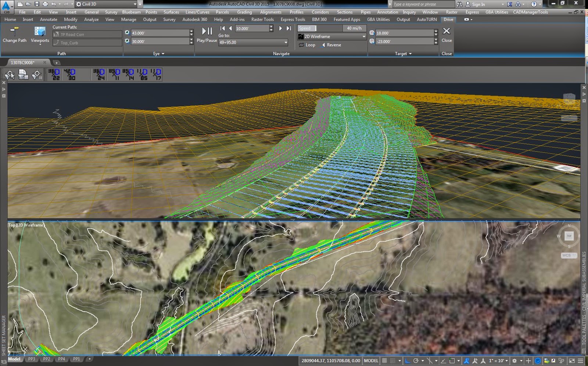Click the polar tracking icon
Viewport: 588px width, 366px height.
(x=416, y=360)
